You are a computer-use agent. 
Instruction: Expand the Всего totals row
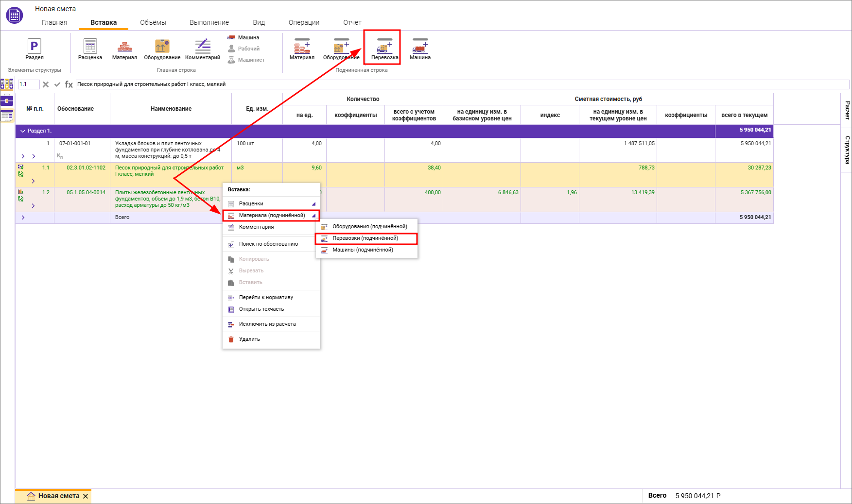pyautogui.click(x=23, y=218)
